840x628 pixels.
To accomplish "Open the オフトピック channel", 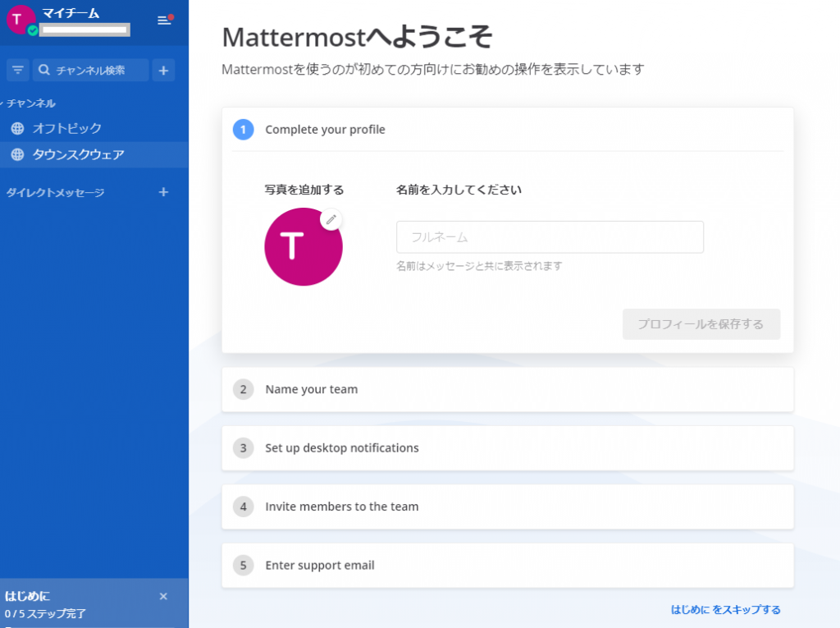I will [x=94, y=128].
